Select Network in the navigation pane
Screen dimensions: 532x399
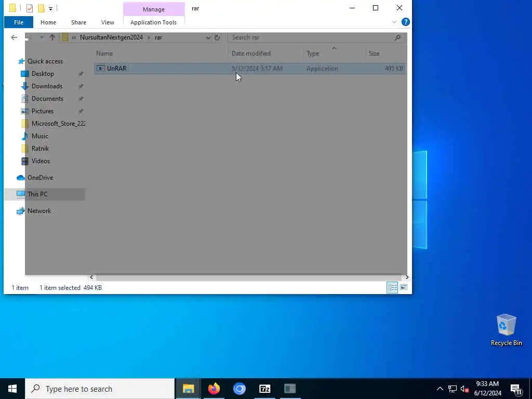click(39, 211)
